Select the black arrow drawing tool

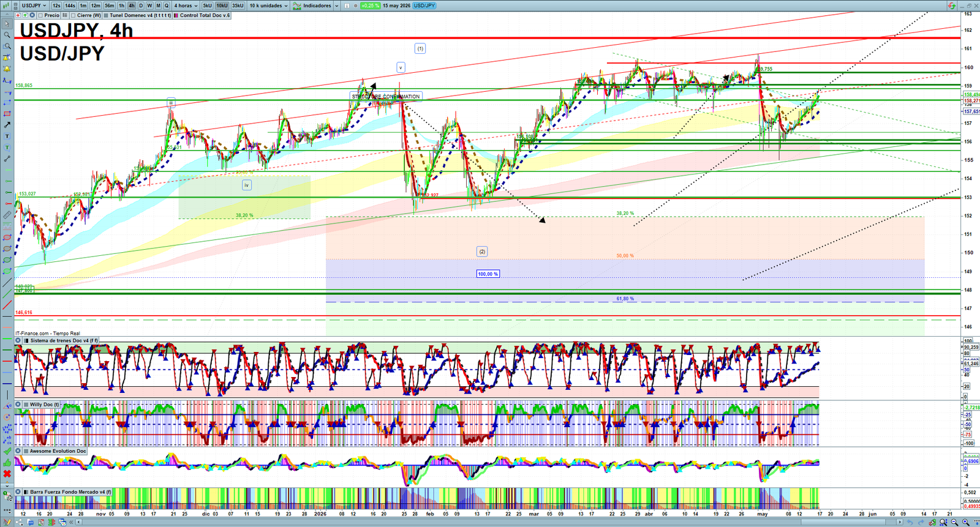(x=7, y=125)
